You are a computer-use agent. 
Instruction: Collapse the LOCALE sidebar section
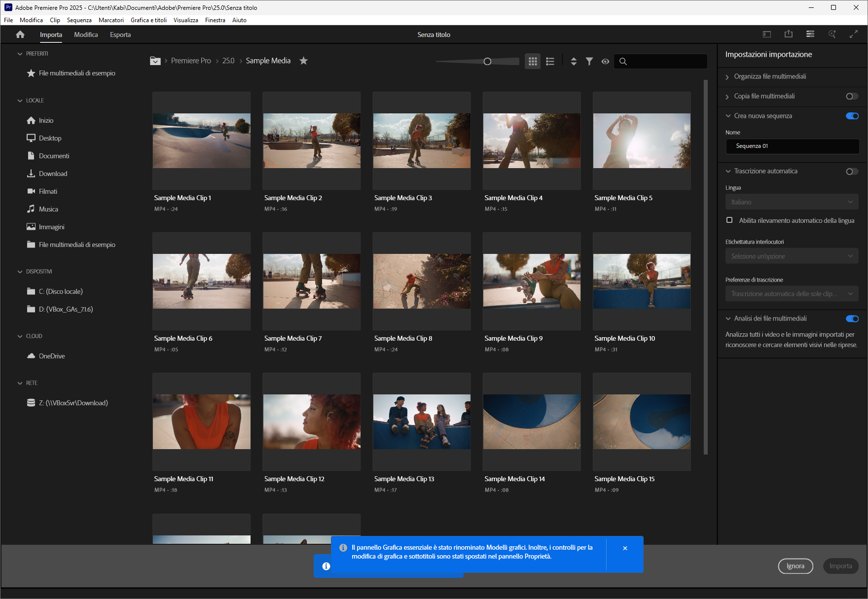(x=20, y=101)
